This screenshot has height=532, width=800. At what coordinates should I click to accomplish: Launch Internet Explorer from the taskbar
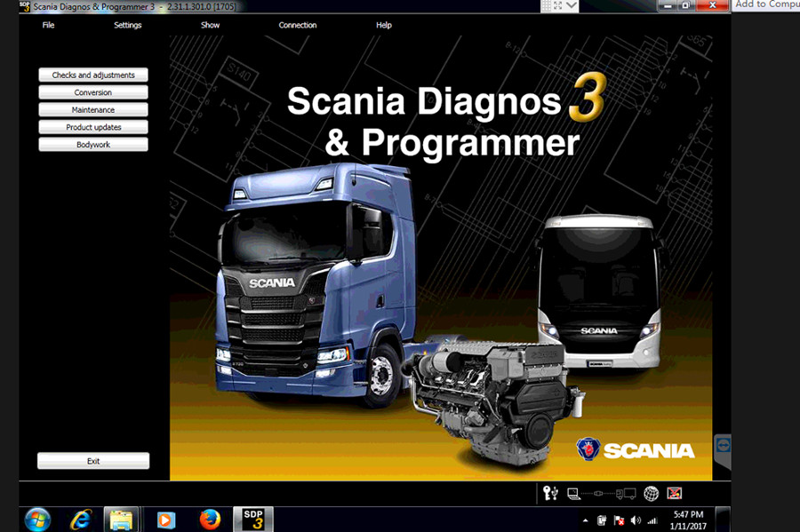[81, 520]
